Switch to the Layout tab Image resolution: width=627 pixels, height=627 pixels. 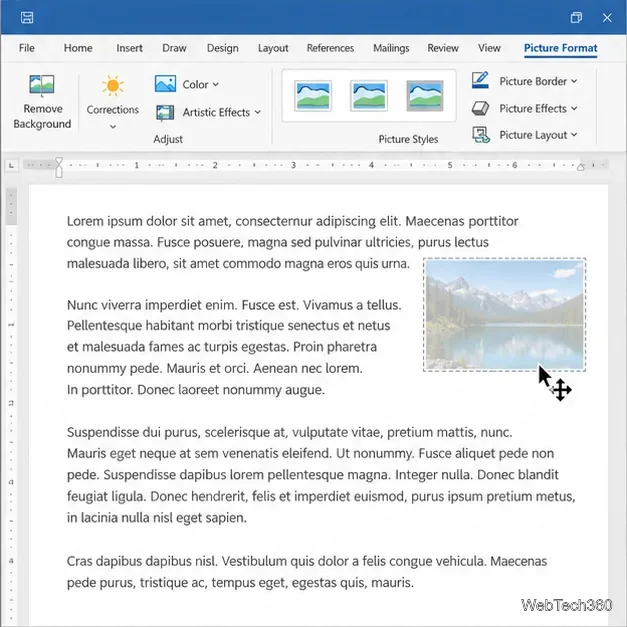click(x=273, y=48)
